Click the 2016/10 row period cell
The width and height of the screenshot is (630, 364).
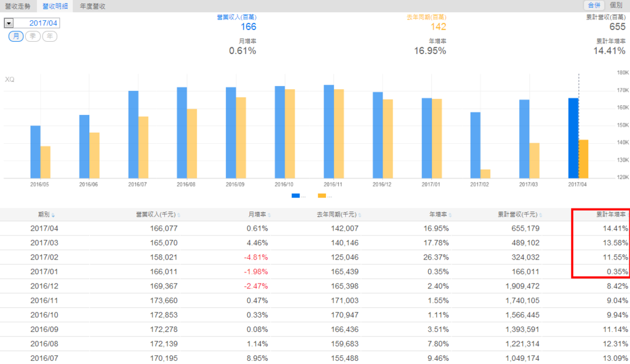pyautogui.click(x=44, y=315)
